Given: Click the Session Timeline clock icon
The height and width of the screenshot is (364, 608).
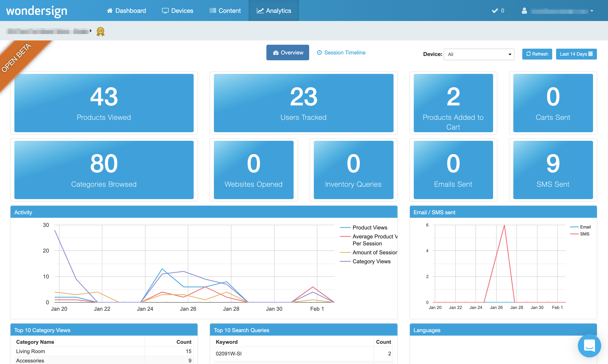Looking at the screenshot, I should [319, 52].
